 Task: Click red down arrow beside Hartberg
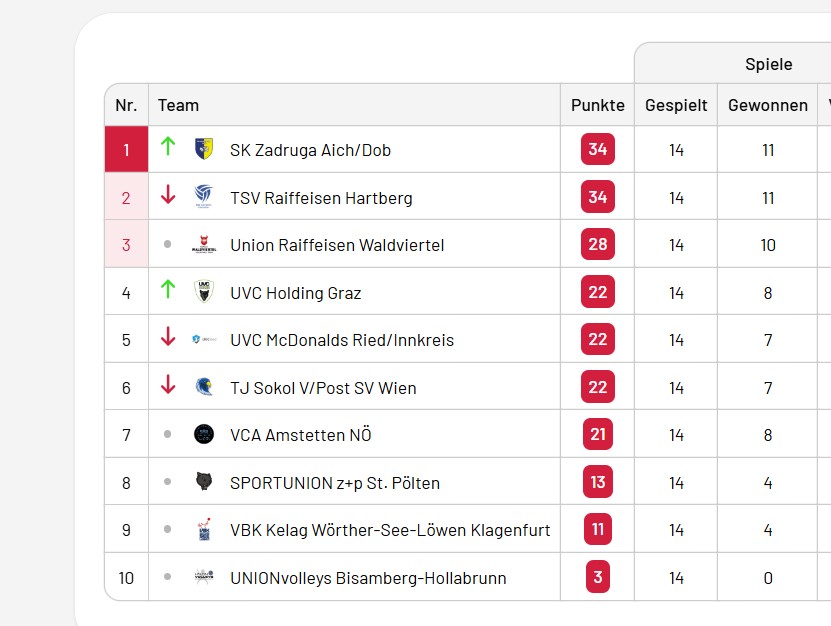168,195
